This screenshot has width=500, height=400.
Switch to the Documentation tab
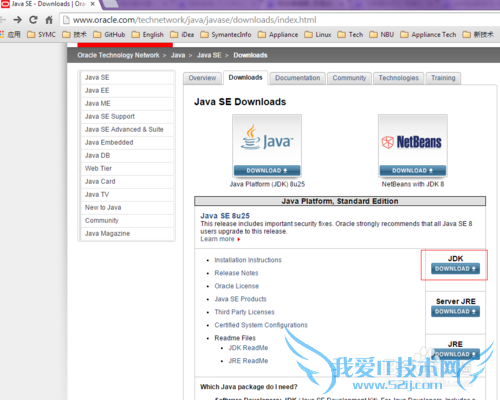click(x=298, y=78)
